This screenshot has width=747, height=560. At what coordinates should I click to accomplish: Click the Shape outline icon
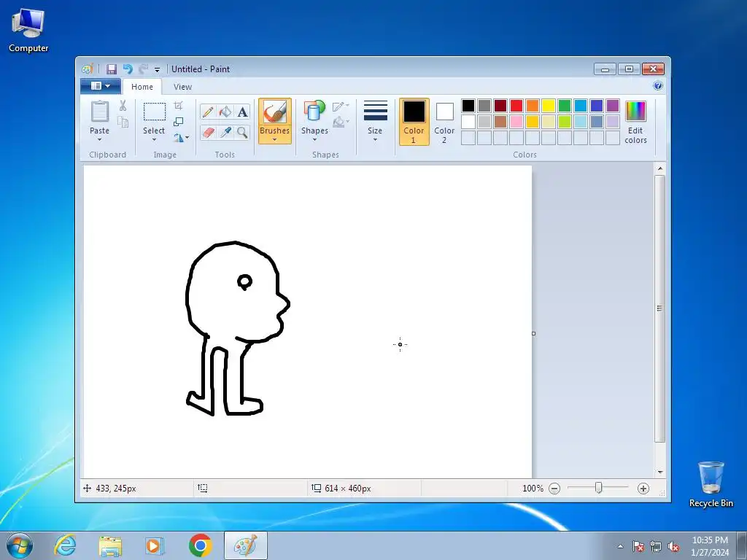tap(341, 106)
